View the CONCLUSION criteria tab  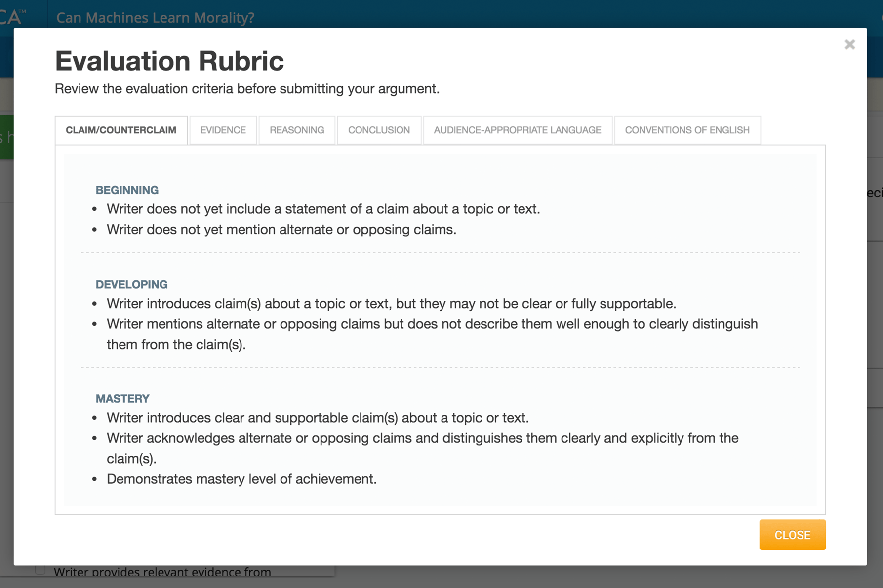click(379, 130)
